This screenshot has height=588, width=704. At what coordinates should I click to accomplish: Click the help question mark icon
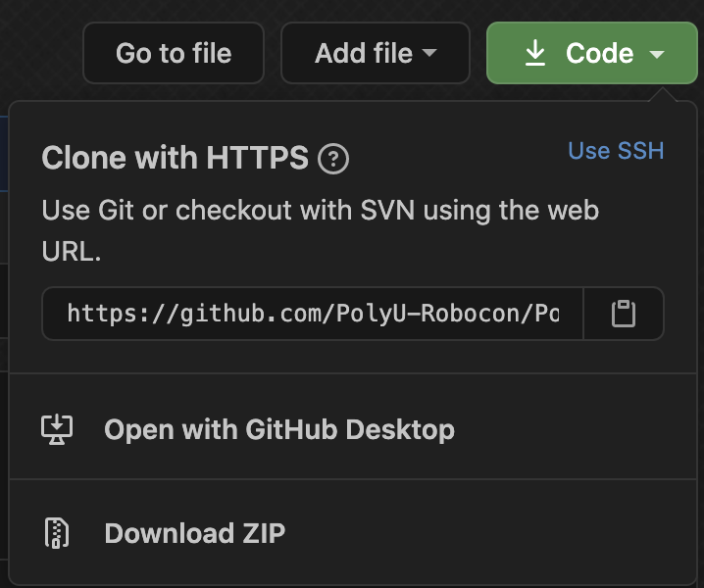click(x=333, y=159)
